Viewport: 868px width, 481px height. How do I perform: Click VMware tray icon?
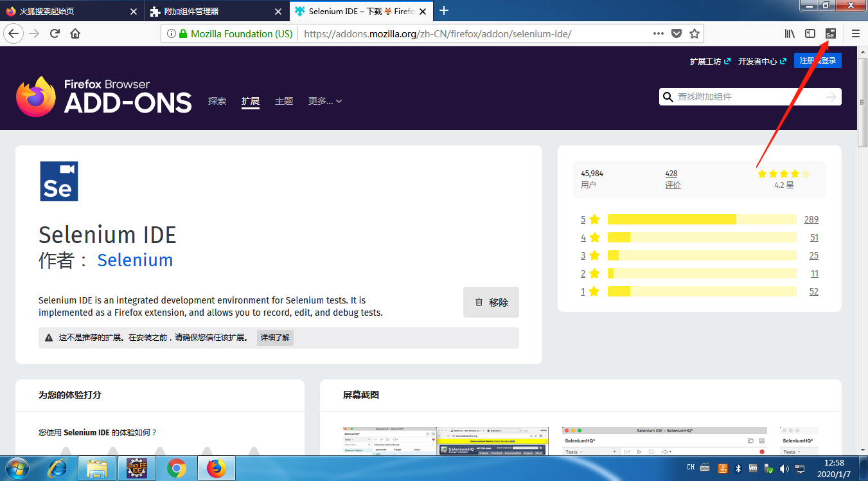pyautogui.click(x=753, y=468)
